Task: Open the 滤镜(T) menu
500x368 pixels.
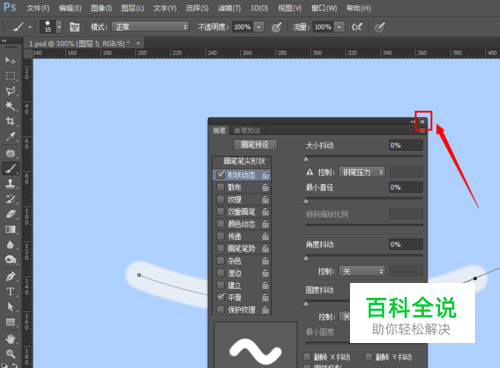Action: 229,8
